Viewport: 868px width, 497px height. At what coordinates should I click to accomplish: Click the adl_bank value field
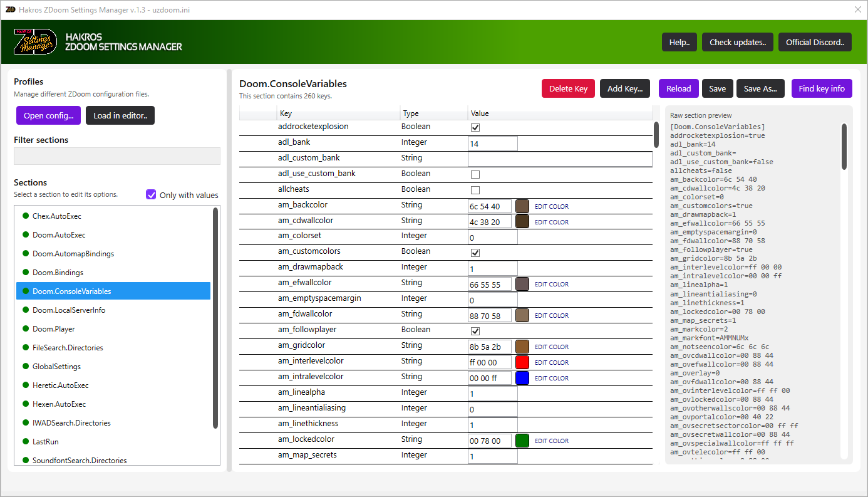[x=493, y=144]
